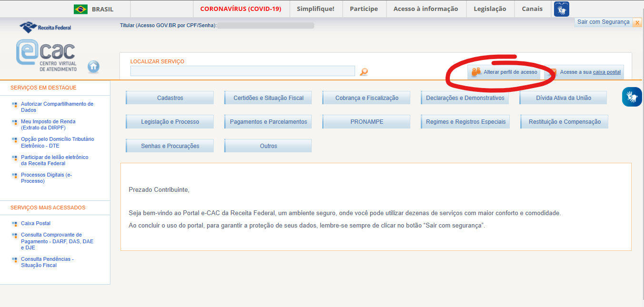The height and width of the screenshot is (307, 644).
Task: Click the close X beside Sair com Segurança
Action: click(637, 22)
